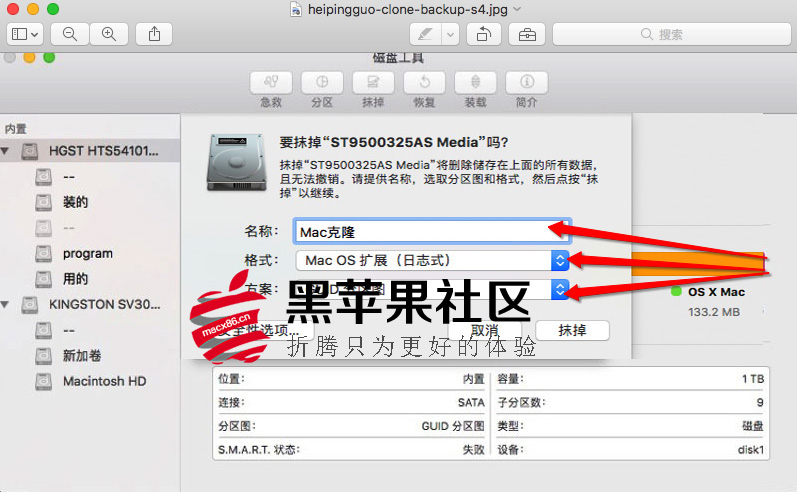This screenshot has width=797, height=492.
Task: Click the Info (简介) icon
Action: 527,83
